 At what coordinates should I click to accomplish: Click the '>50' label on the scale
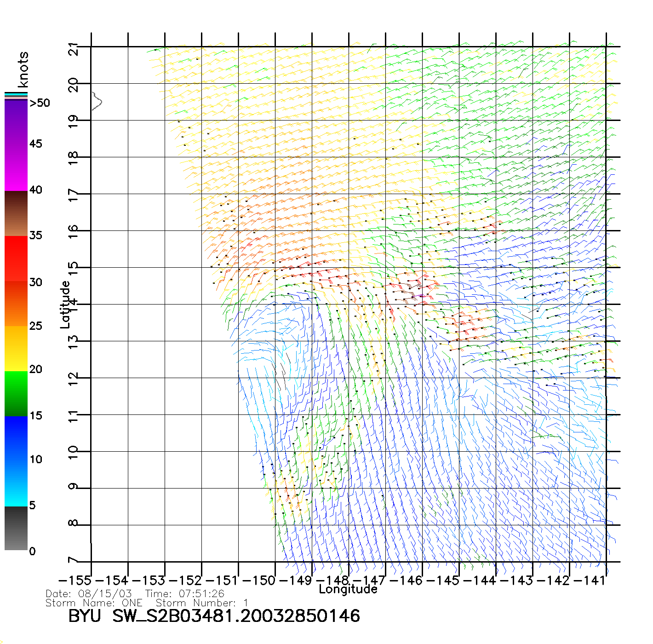coord(40,103)
